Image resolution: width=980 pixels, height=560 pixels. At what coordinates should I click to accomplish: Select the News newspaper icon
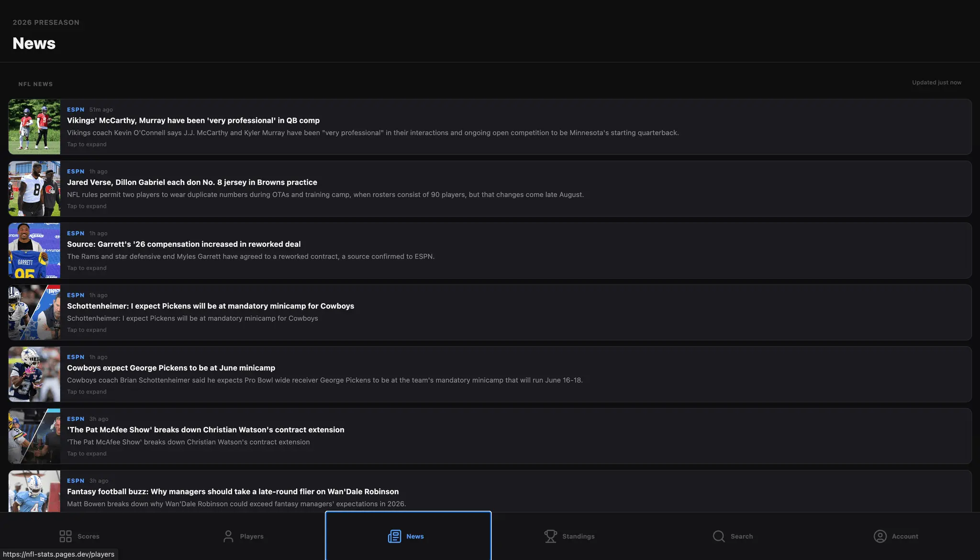click(x=394, y=536)
